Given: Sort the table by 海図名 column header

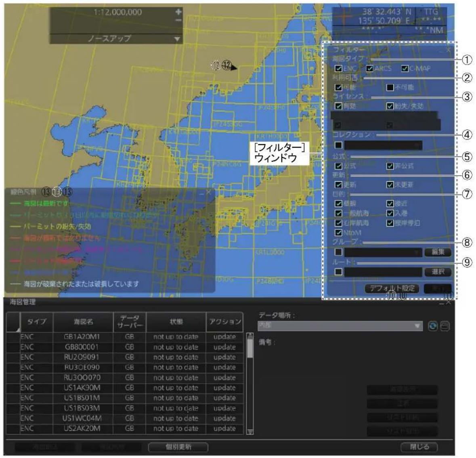Looking at the screenshot, I should [x=83, y=322].
